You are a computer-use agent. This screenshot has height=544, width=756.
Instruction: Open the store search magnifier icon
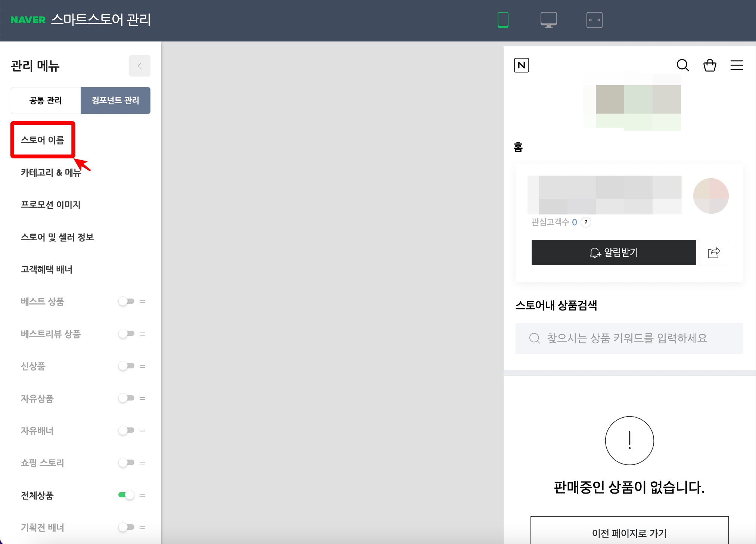point(682,65)
